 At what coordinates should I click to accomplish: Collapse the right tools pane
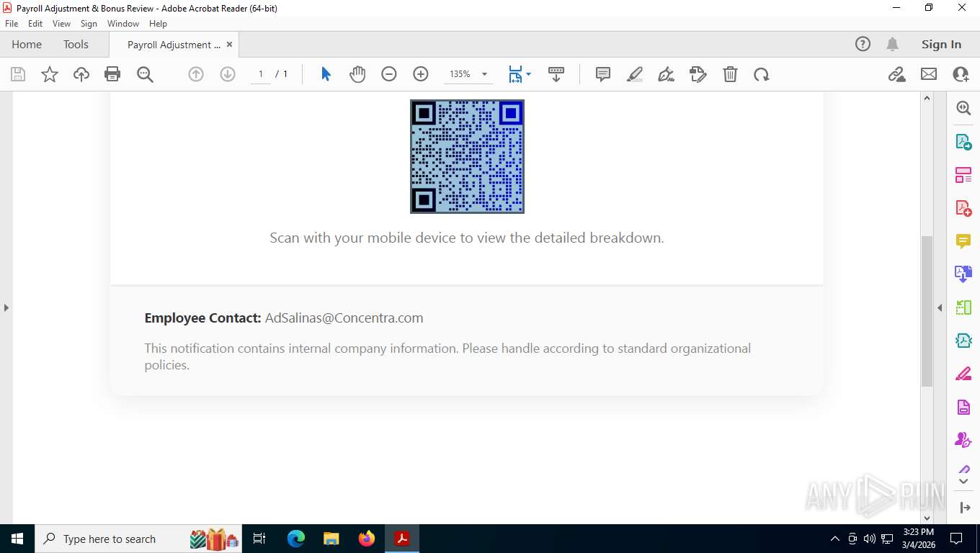940,307
